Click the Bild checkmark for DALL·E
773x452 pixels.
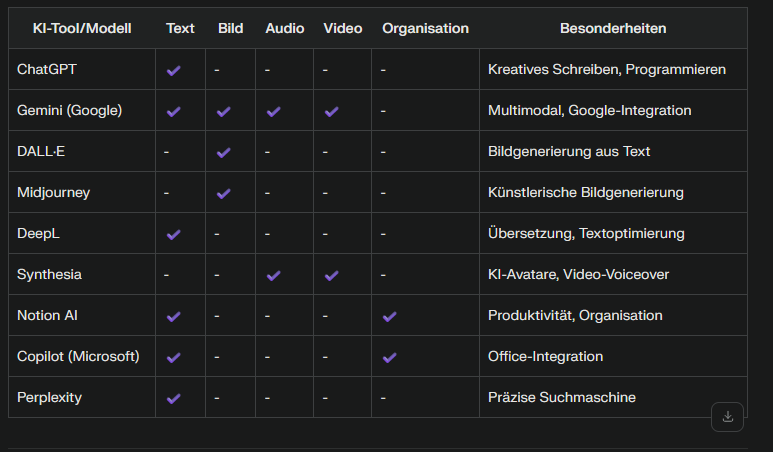223,152
